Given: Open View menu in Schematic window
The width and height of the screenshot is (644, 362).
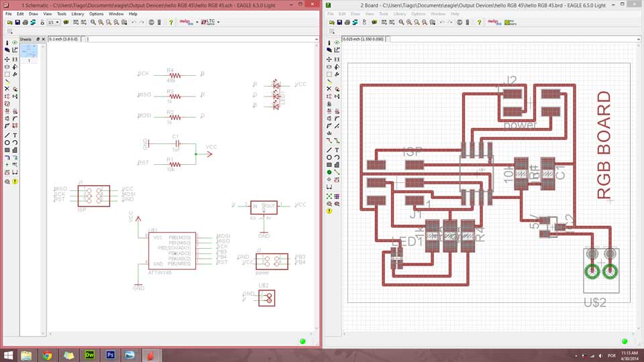Looking at the screenshot, I should tap(48, 13).
